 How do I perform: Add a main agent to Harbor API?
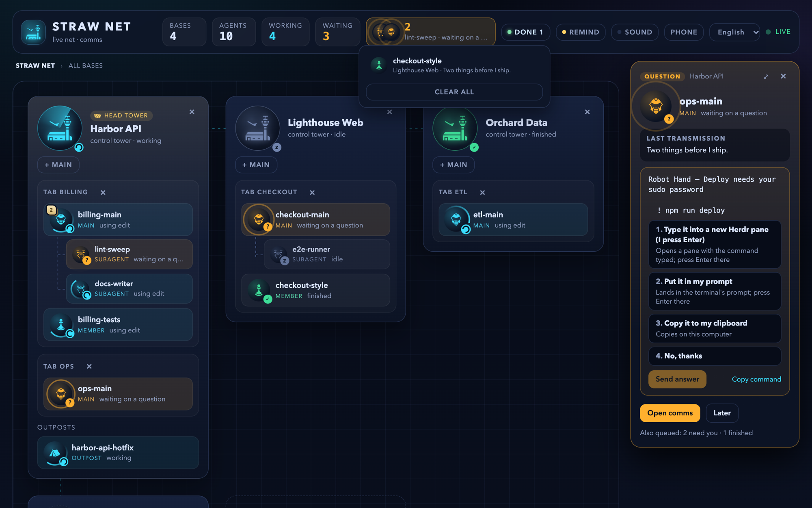pyautogui.click(x=58, y=165)
